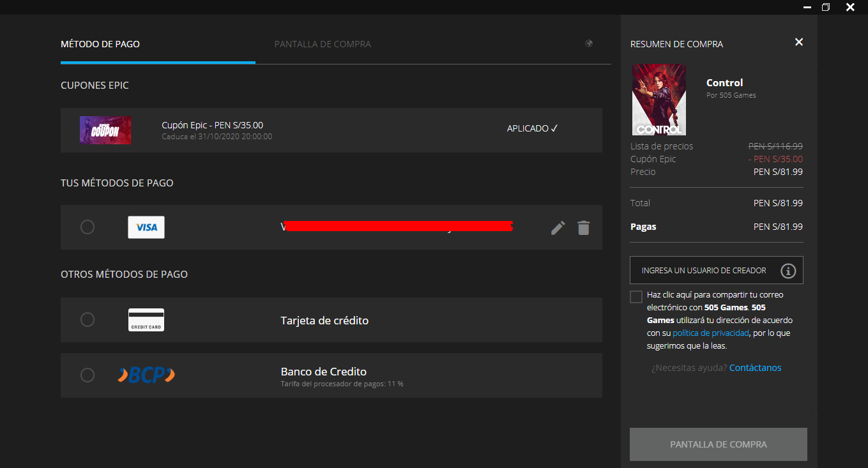Viewport: 868px width, 468px height.
Task: Click the Total label
Action: pyautogui.click(x=640, y=203)
